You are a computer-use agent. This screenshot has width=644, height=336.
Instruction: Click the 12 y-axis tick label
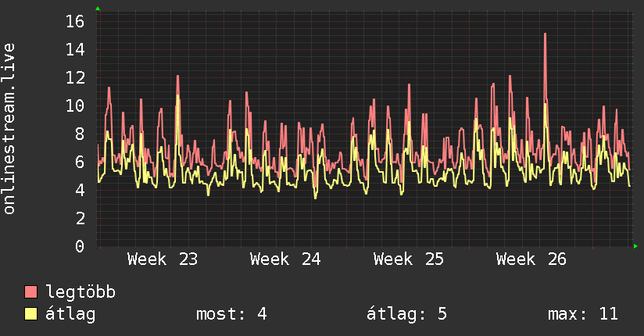[x=75, y=77]
